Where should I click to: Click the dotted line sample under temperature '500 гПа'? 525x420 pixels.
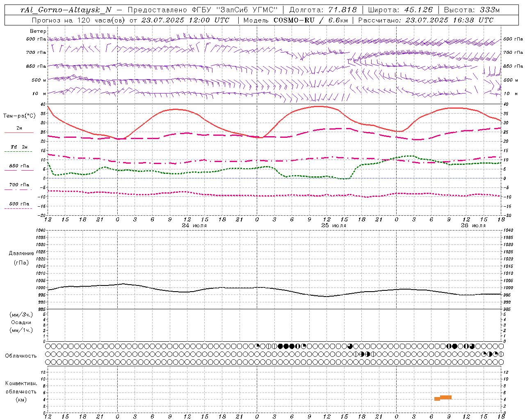(x=18, y=208)
